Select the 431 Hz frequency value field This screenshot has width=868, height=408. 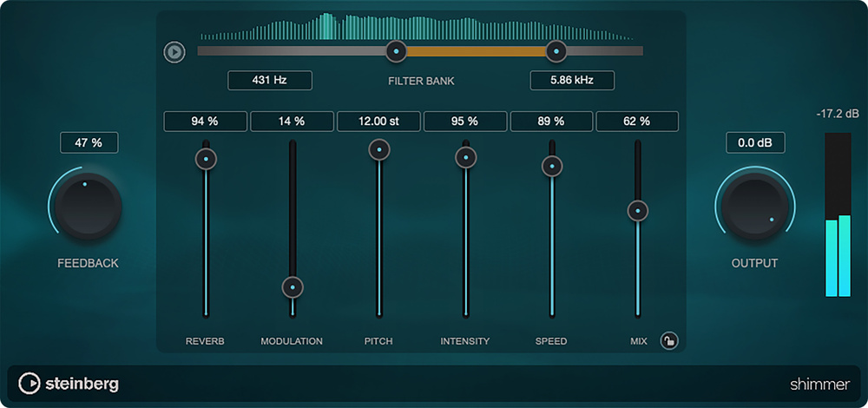coord(269,81)
